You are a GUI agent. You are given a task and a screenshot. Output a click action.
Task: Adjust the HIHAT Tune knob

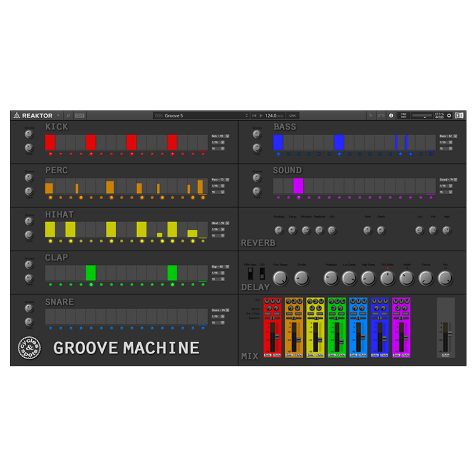click(29, 234)
